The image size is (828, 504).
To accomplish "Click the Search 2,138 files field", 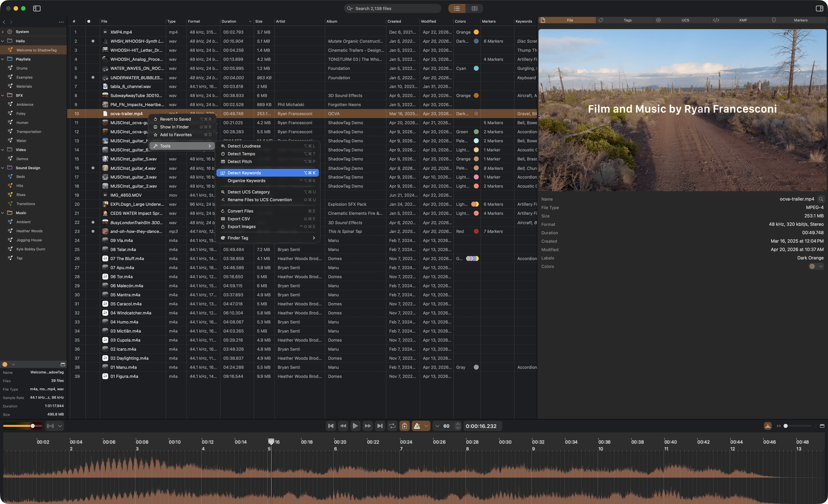I will click(x=393, y=8).
